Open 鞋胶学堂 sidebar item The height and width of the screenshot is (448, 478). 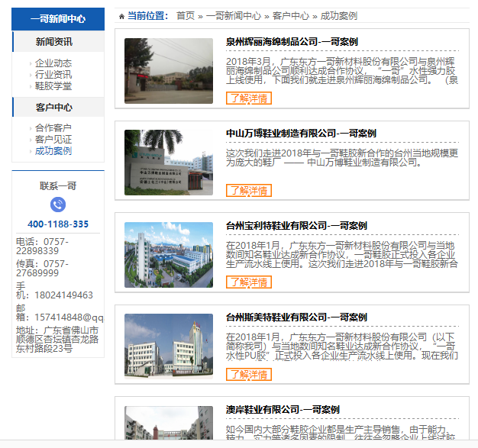53,86
